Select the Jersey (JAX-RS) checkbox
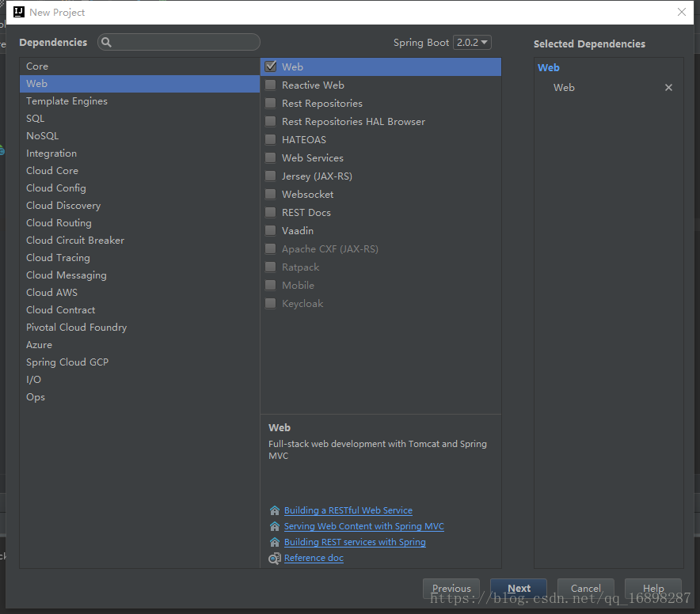Image resolution: width=700 pixels, height=614 pixels. pyautogui.click(x=271, y=176)
